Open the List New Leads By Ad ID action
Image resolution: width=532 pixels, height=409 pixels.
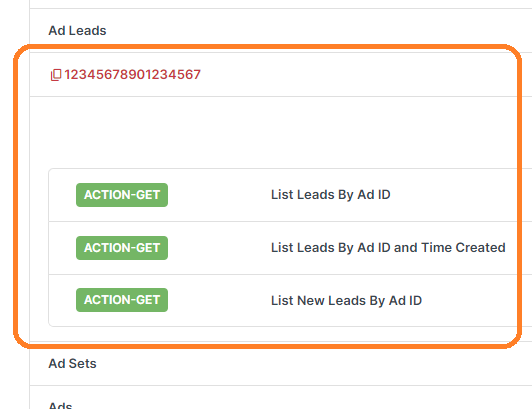tap(346, 301)
